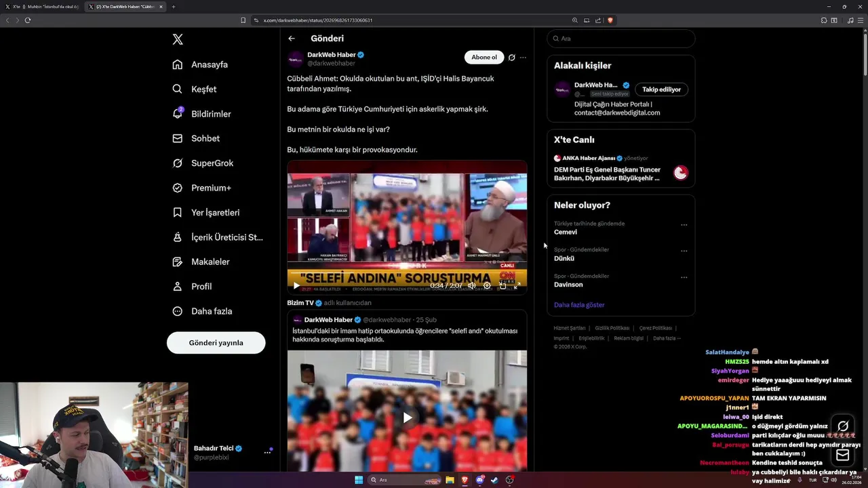Viewport: 868px width, 488px height.
Task: Open İçerik Üreticisi Stüdyosu item
Action: (x=218, y=237)
